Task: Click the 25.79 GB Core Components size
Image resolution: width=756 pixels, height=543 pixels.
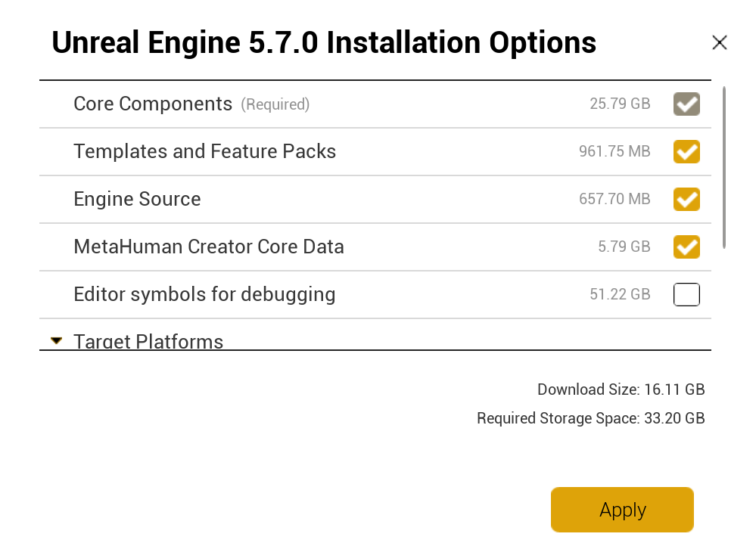Action: (x=620, y=104)
